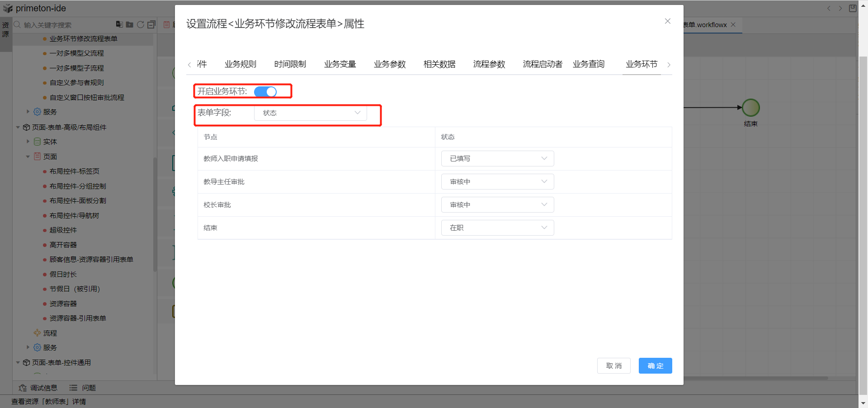Viewport: 868px width, 408px height.
Task: Open the 表单字段 dropdown showing 状态
Action: point(311,113)
